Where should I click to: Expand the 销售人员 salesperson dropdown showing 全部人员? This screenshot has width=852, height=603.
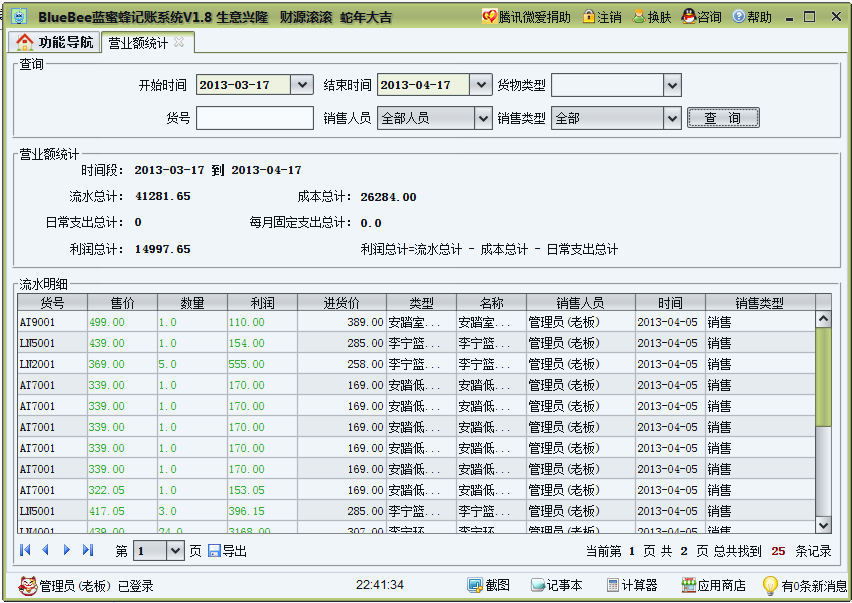click(478, 118)
